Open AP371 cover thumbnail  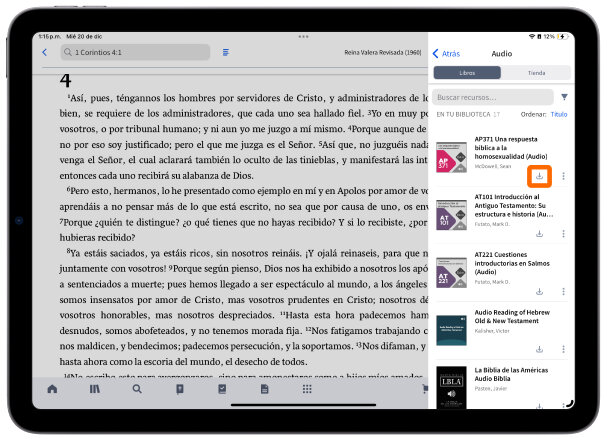tap(451, 157)
